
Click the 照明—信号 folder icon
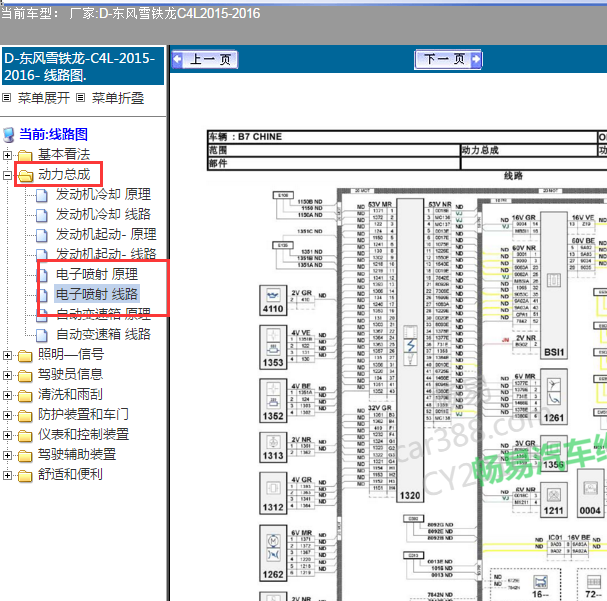(x=25, y=356)
